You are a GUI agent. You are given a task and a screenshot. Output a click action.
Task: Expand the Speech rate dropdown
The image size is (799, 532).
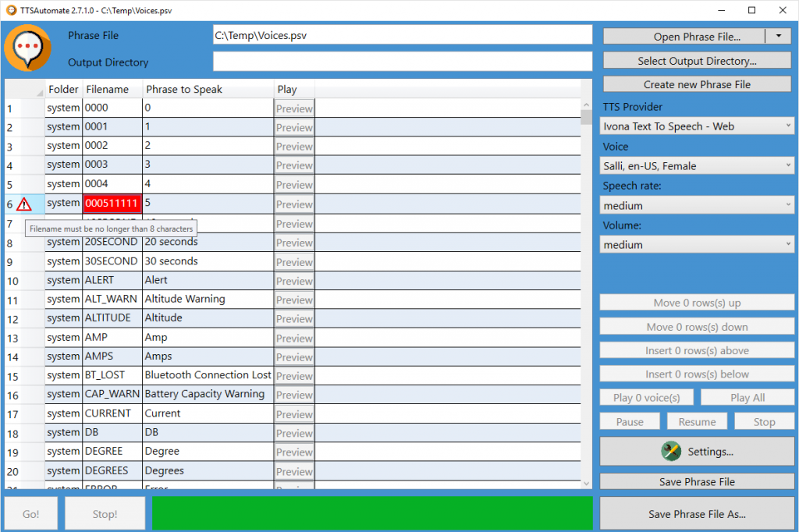pyautogui.click(x=698, y=205)
